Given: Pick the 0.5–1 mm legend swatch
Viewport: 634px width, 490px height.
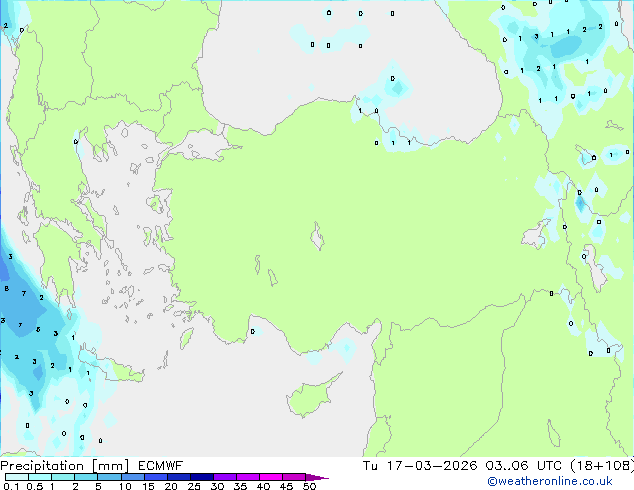Looking at the screenshot, I should (40, 477).
